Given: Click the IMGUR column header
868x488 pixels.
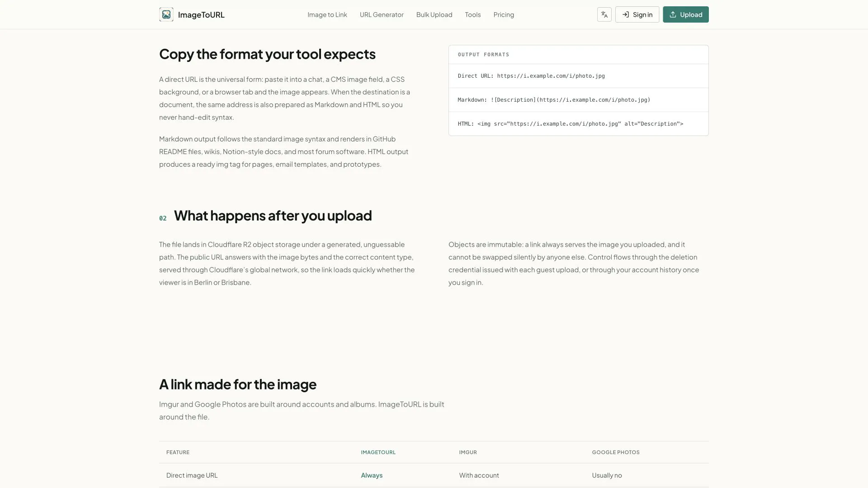Looking at the screenshot, I should [x=468, y=452].
